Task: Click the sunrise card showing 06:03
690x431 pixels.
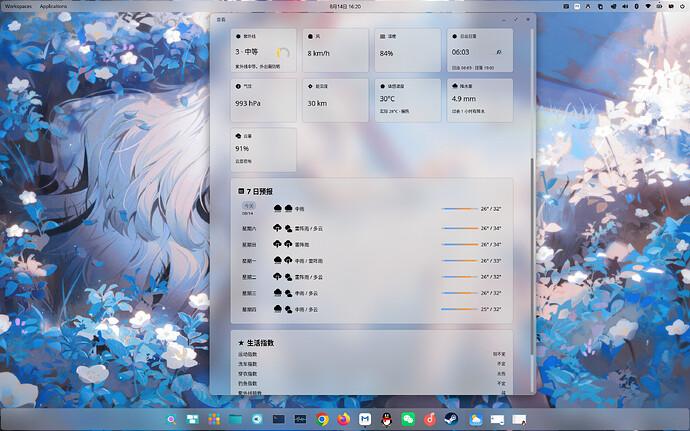Action: [480, 50]
